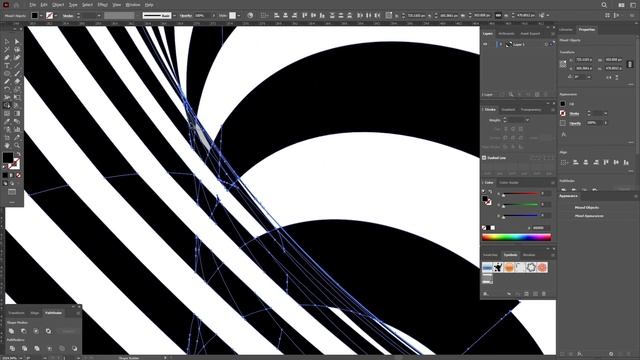Image resolution: width=640 pixels, height=360 pixels.
Task: Click the red channel slider in Color panel
Action: pyautogui.click(x=520, y=193)
